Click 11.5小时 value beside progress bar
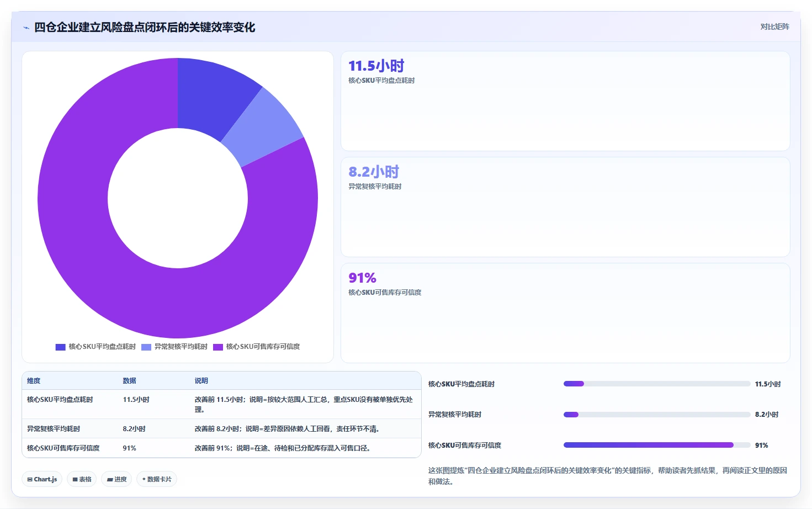 [x=768, y=384]
